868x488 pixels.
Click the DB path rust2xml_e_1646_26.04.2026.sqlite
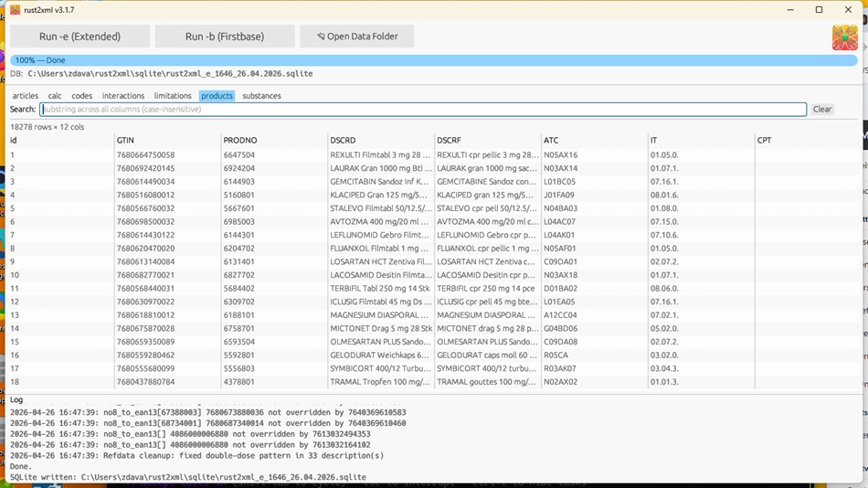170,74
